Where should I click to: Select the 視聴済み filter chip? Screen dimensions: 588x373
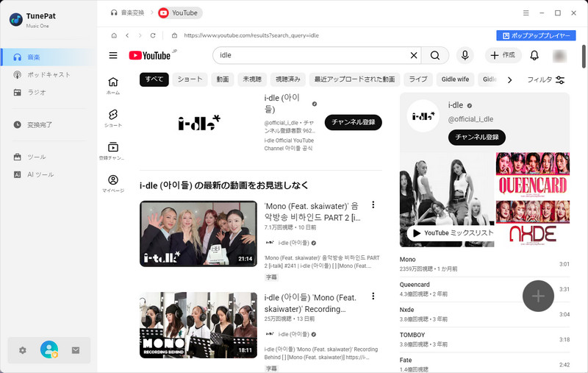tap(288, 79)
